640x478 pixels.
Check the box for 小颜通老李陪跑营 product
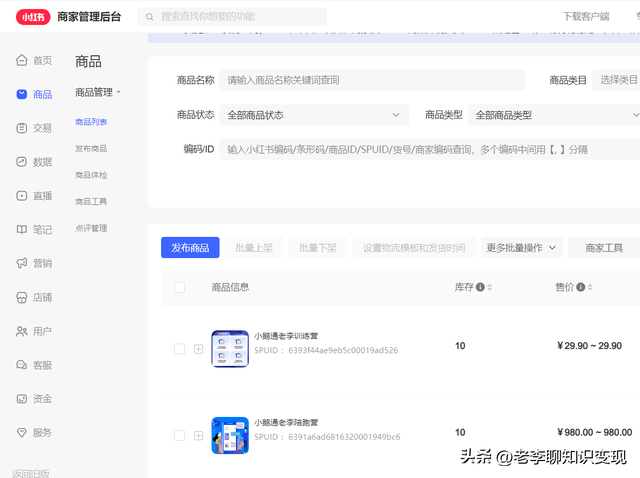coord(180,436)
